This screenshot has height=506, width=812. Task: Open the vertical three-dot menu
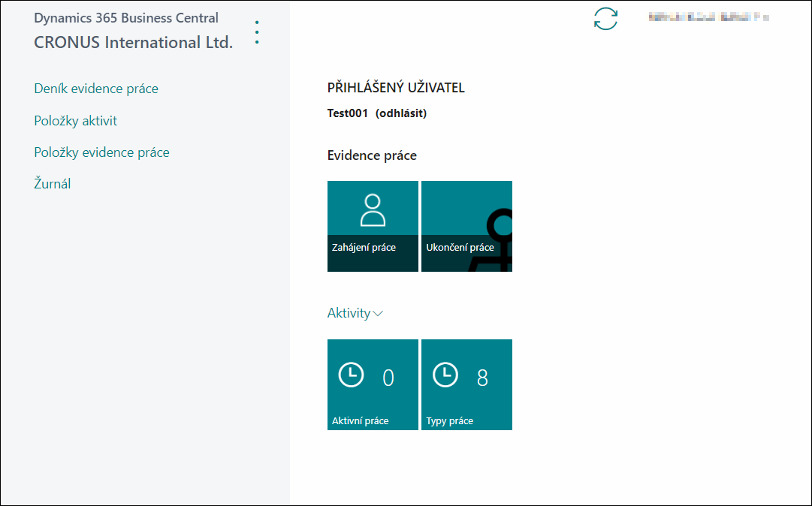click(257, 32)
